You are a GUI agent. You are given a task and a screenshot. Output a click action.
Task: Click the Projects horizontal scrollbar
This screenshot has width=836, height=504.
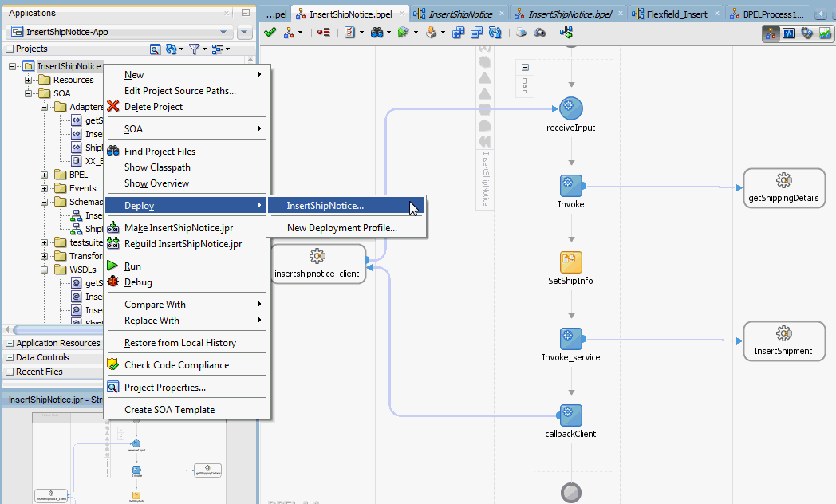(x=59, y=330)
